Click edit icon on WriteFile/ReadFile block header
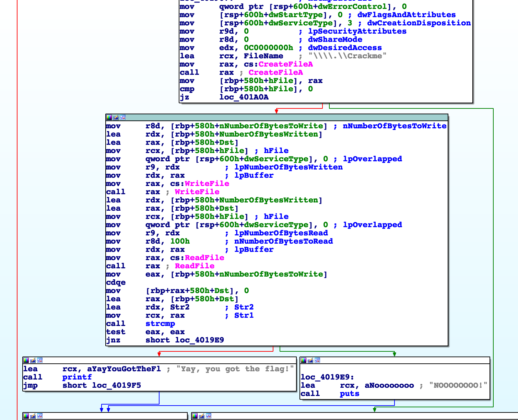518x420 pixels. tap(116, 117)
